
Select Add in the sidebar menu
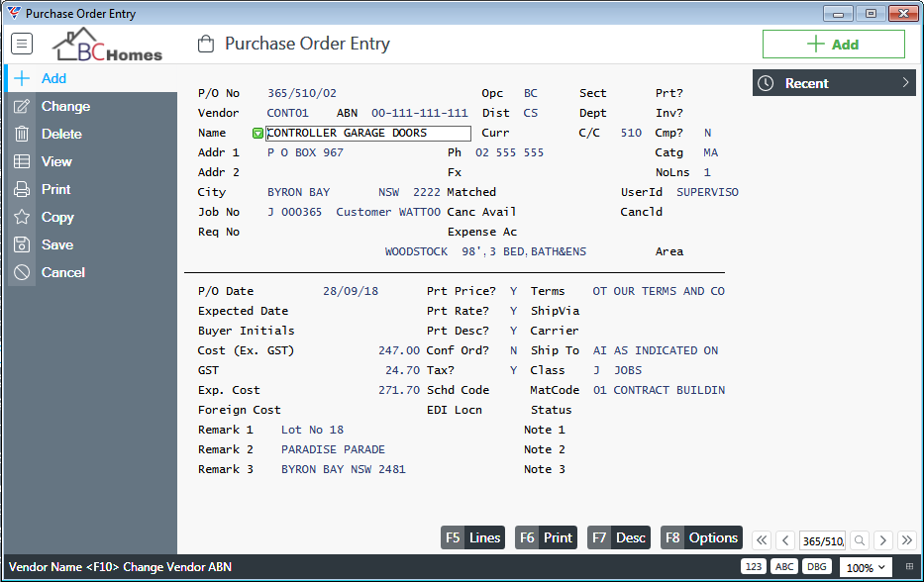(x=91, y=78)
